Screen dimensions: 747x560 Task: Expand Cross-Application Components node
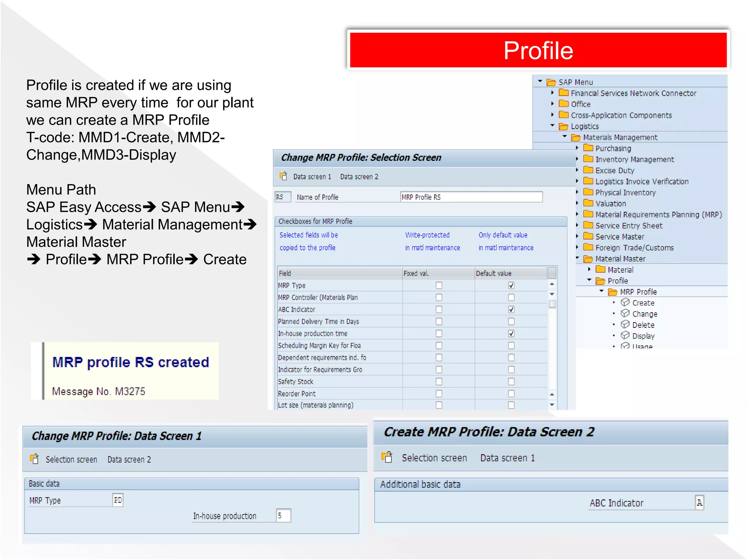point(553,114)
